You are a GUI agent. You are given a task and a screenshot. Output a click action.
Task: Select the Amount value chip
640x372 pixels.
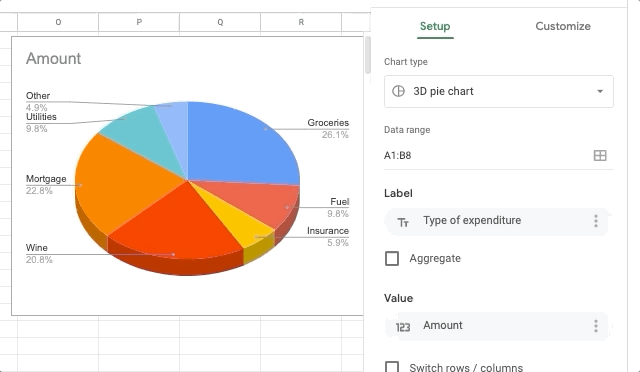tap(496, 326)
